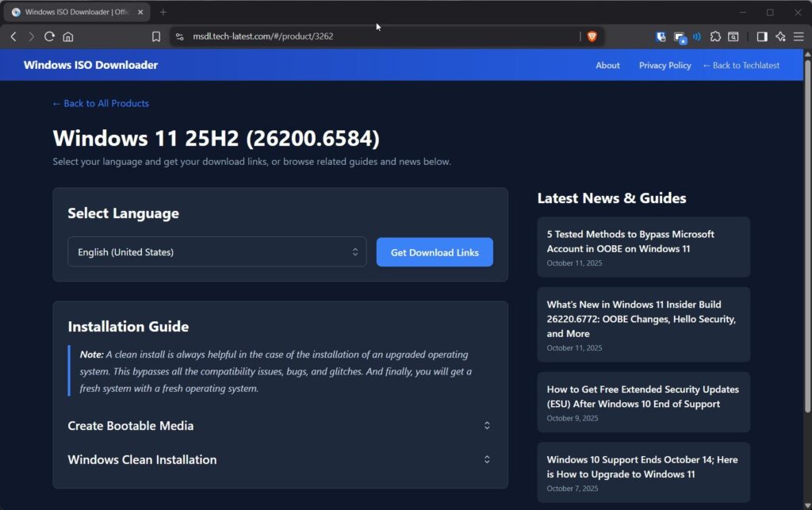This screenshot has height=510, width=812.
Task: Expand the Create Bootable Media section
Action: tap(280, 426)
